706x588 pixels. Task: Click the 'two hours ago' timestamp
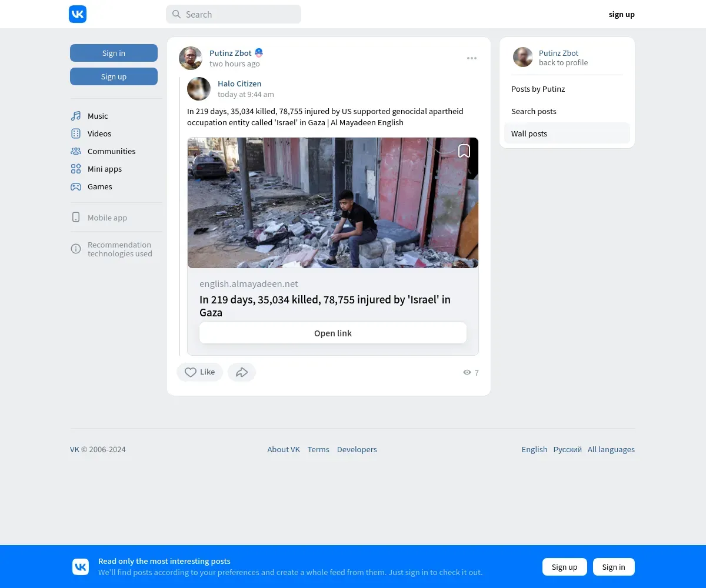pyautogui.click(x=234, y=64)
